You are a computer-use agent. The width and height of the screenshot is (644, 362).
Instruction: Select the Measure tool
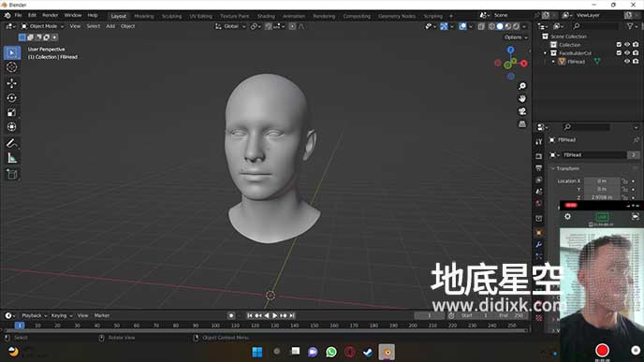coord(12,158)
